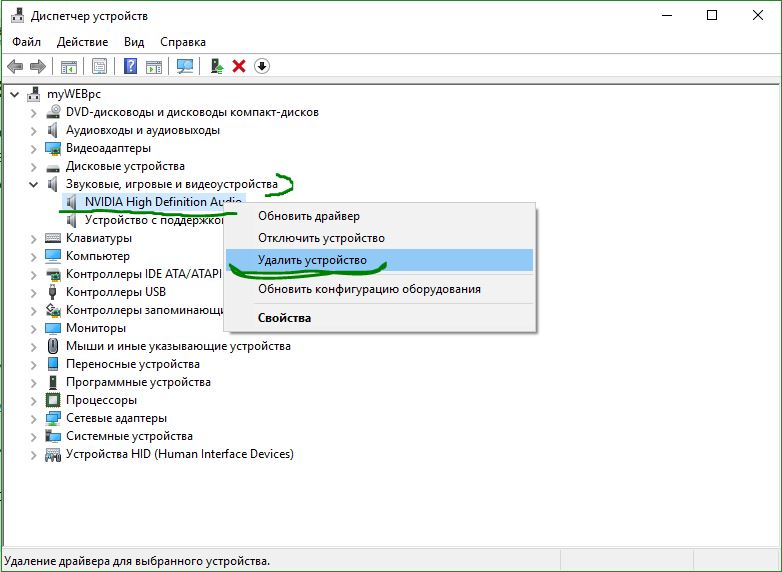The height and width of the screenshot is (572, 782).
Task: Click the Системные устройства folder icon
Action: (53, 436)
